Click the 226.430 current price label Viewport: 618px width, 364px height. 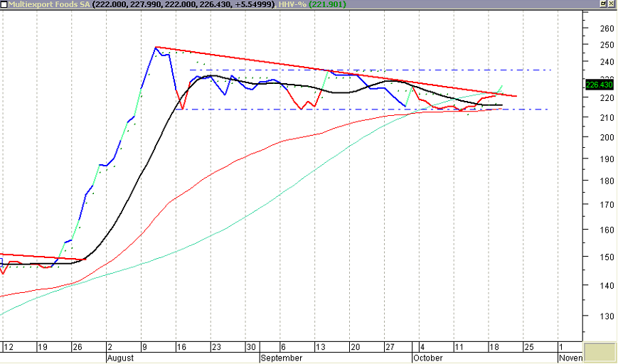coord(599,85)
